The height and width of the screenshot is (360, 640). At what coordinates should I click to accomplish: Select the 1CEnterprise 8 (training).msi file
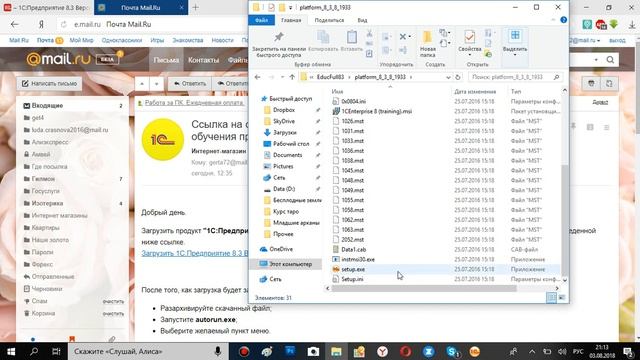[377, 111]
